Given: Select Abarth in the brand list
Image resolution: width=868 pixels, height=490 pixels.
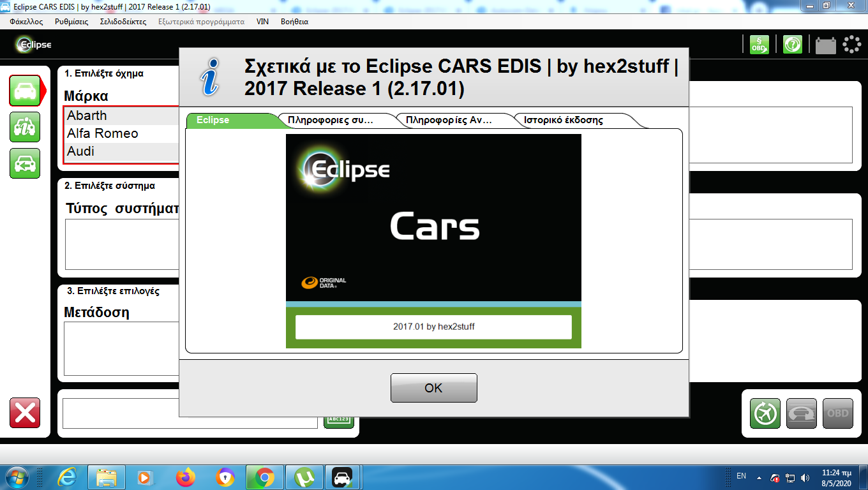Looking at the screenshot, I should click(123, 115).
